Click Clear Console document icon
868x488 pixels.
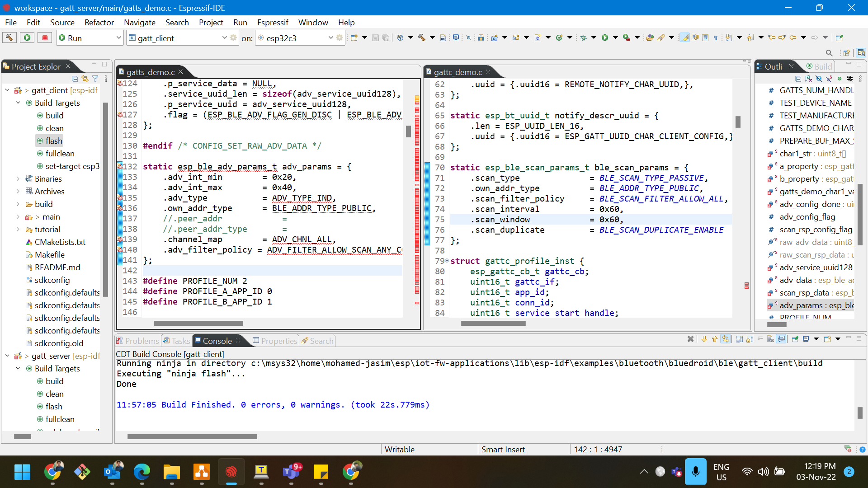(770, 339)
